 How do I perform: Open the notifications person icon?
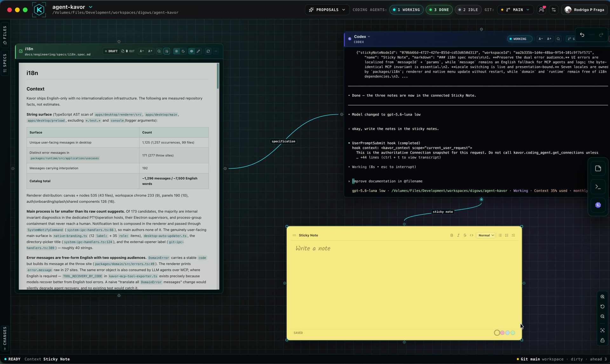(x=541, y=10)
